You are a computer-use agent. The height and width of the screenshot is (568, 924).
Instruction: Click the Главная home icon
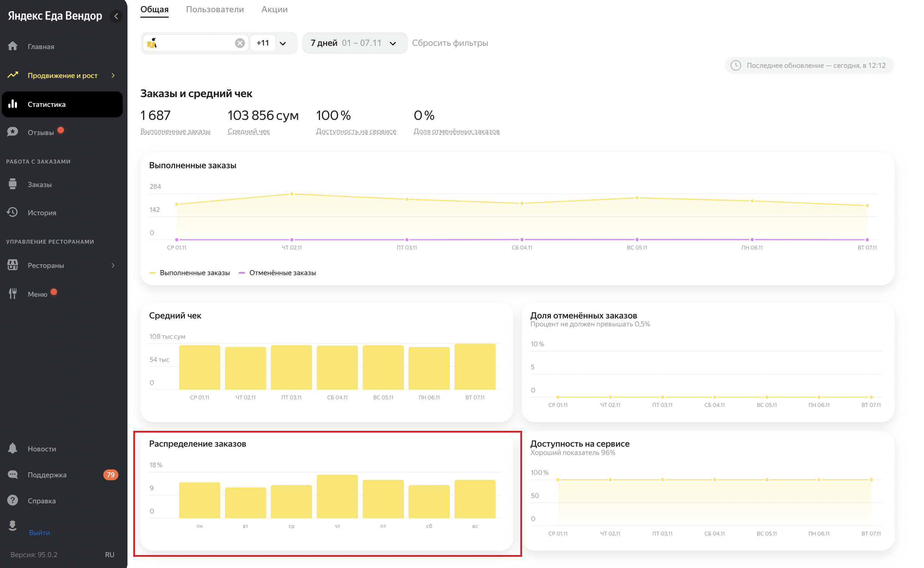[x=13, y=46]
